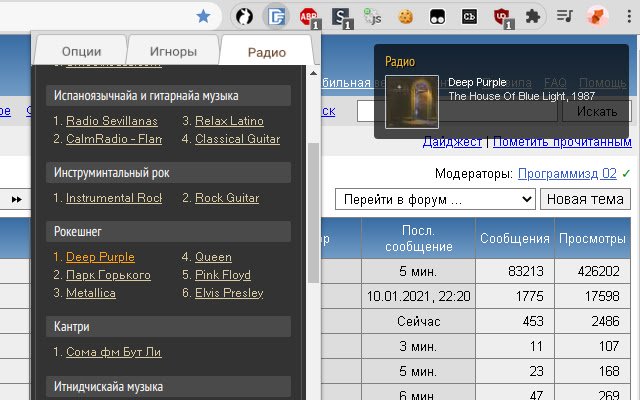
Task: Click the Итнидчискайа музыка category header
Action: (x=168, y=386)
